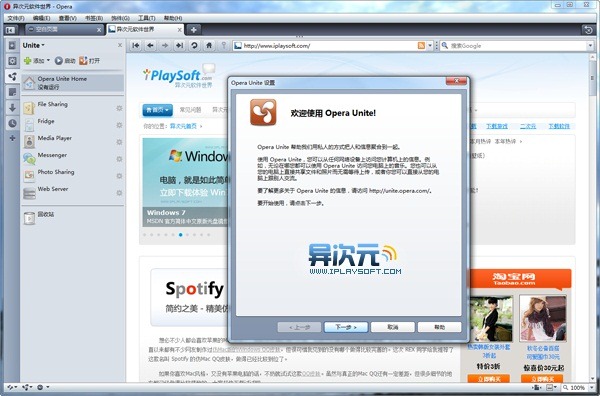Go forward with the Forward arrow
The width and height of the screenshot is (600, 396).
point(165,46)
